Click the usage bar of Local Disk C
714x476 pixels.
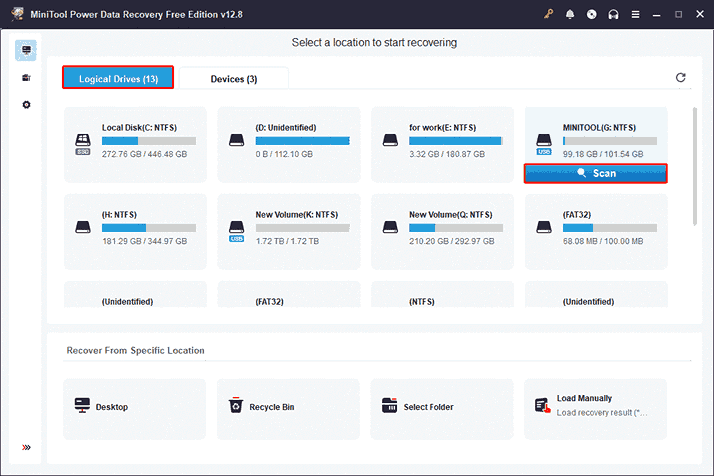(149, 141)
